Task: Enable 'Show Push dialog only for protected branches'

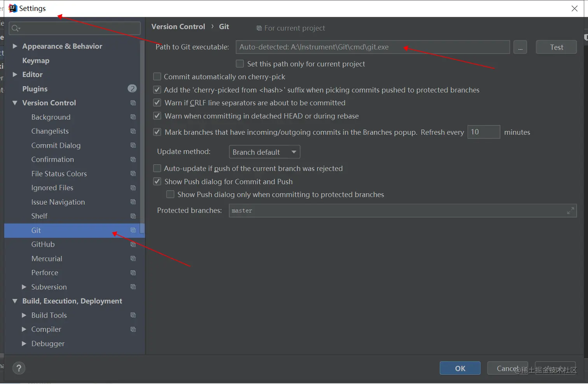Action: point(170,194)
